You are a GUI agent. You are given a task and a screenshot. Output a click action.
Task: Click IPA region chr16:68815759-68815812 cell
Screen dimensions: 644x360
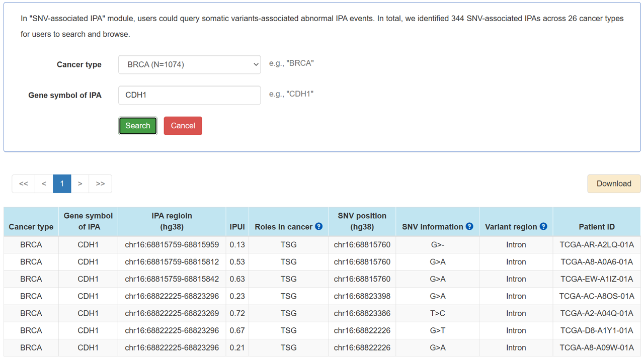tap(172, 262)
